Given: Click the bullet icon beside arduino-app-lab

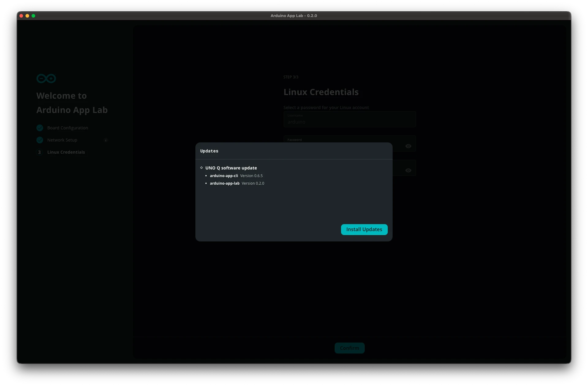Looking at the screenshot, I should 206,183.
